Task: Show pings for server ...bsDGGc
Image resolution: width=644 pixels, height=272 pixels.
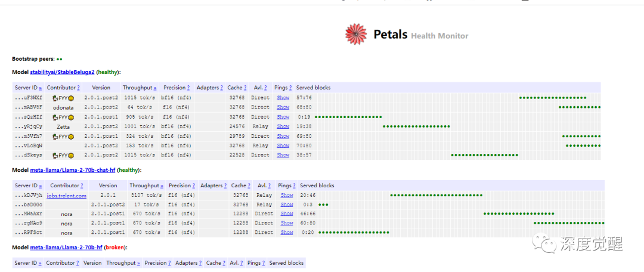Action: point(287,205)
